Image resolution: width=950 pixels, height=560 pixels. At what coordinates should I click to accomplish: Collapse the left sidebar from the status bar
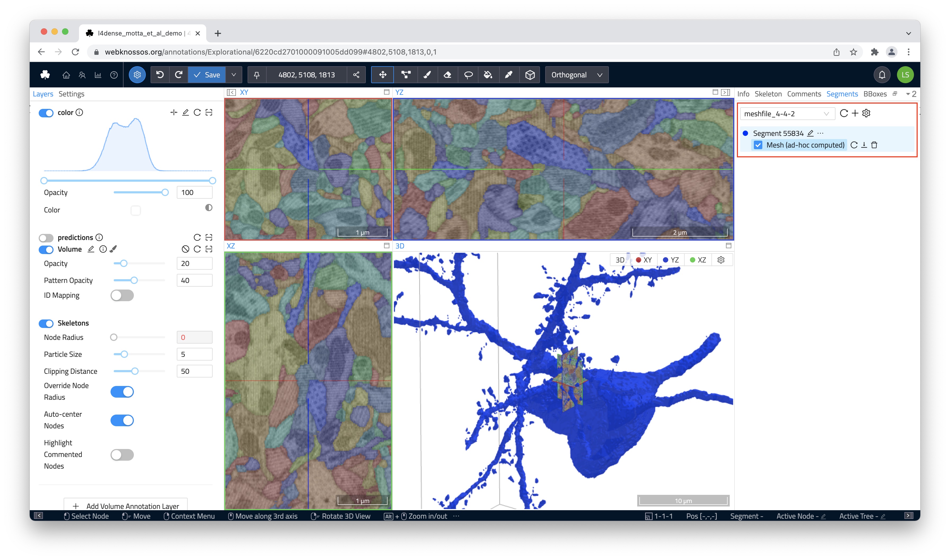click(x=38, y=515)
